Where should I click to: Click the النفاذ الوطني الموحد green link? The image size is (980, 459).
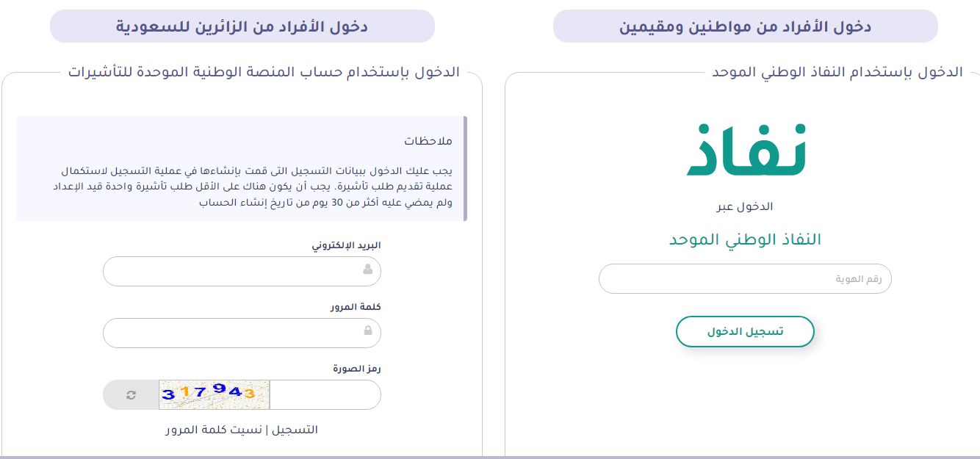[745, 239]
